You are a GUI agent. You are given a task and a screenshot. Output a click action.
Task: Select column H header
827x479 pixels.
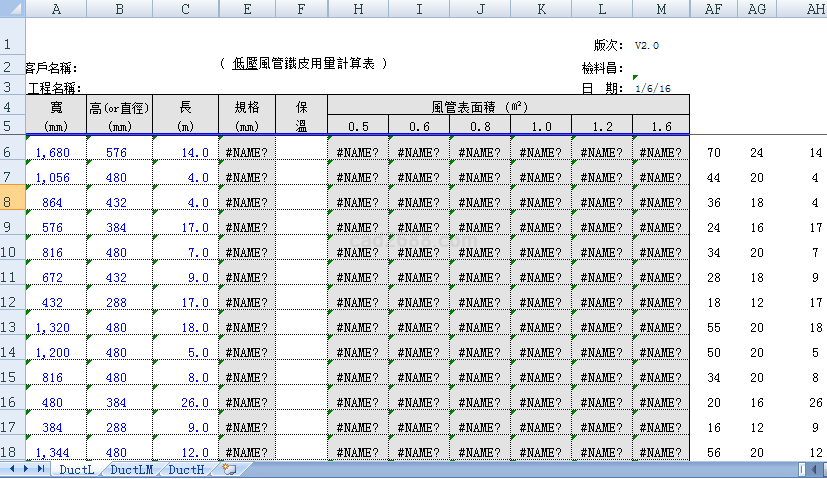pos(357,9)
